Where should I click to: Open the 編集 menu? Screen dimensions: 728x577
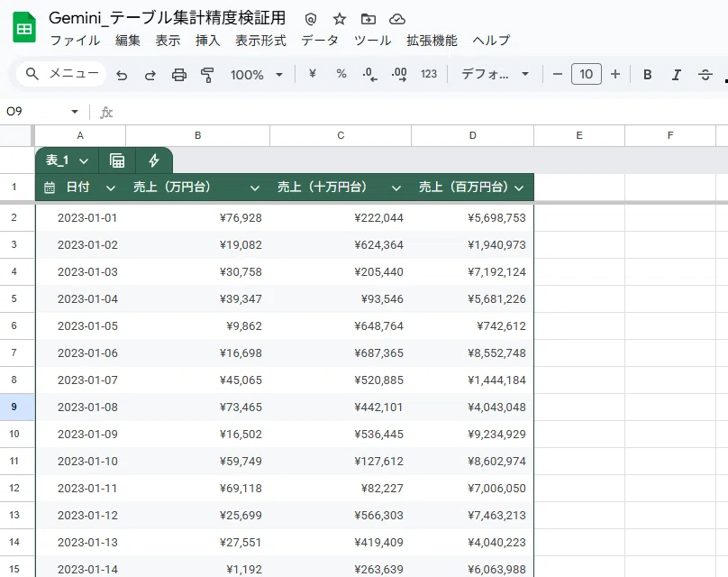tap(128, 41)
